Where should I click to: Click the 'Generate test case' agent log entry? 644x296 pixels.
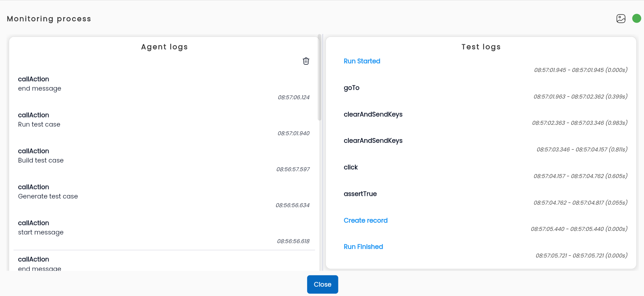pos(48,196)
